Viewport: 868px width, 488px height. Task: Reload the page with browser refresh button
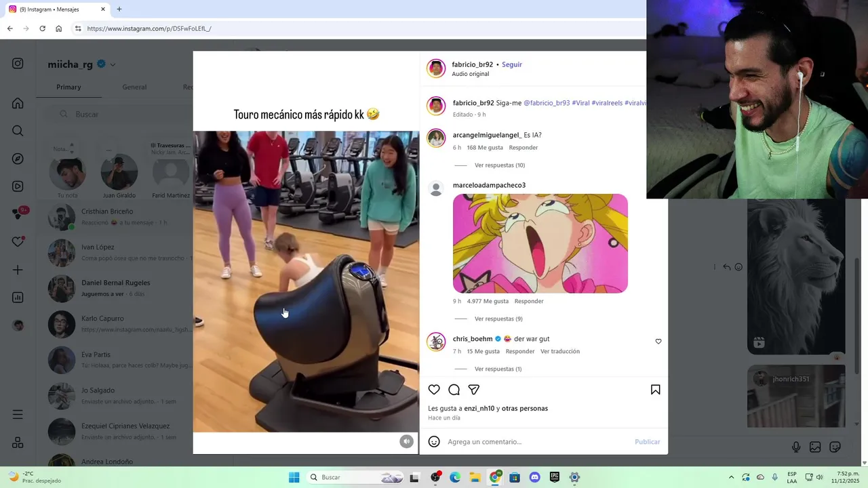[42, 28]
